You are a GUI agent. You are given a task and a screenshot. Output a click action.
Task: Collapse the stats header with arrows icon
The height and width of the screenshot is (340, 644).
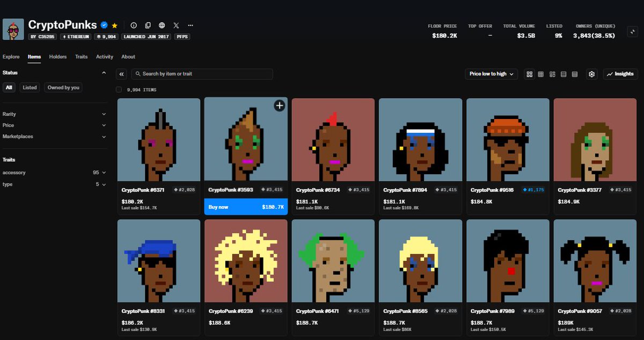(633, 31)
